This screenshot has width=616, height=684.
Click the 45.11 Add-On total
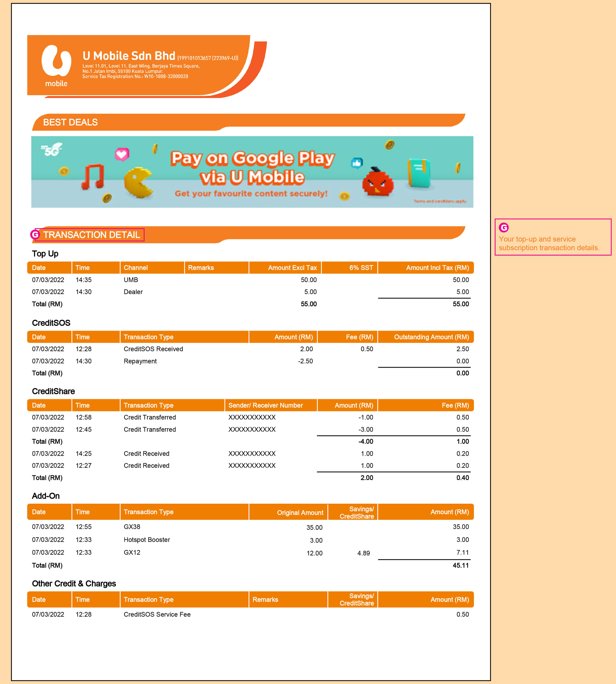click(x=461, y=565)
